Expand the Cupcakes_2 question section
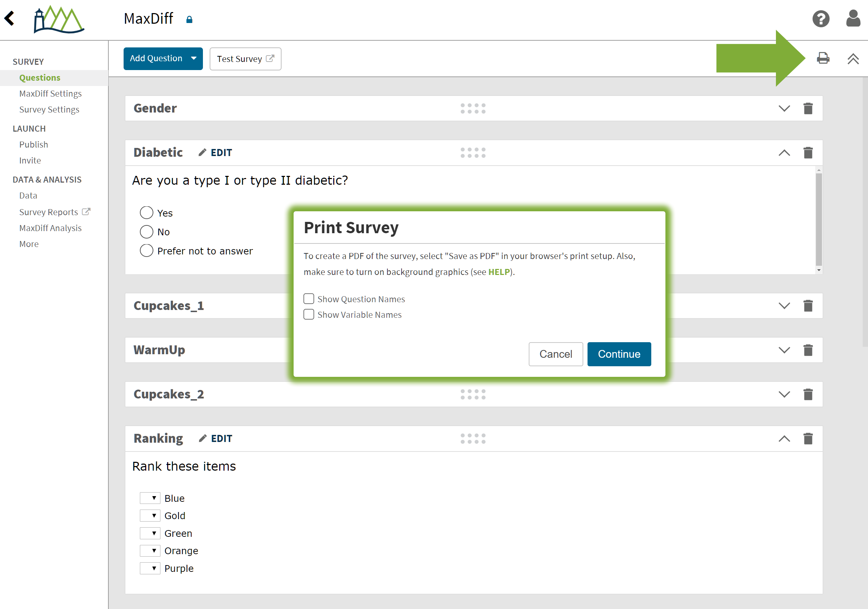Image resolution: width=868 pixels, height=609 pixels. 784,393
